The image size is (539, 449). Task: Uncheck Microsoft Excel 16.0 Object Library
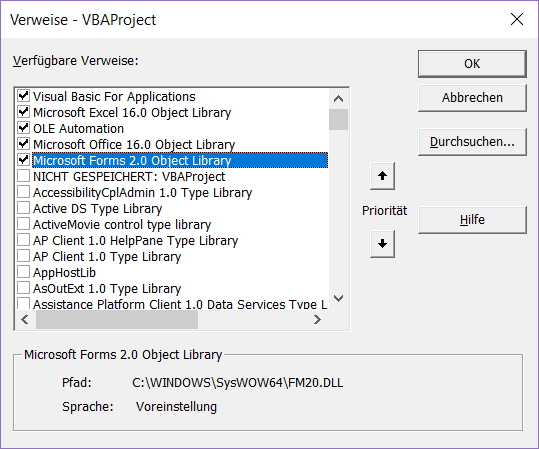[x=23, y=112]
